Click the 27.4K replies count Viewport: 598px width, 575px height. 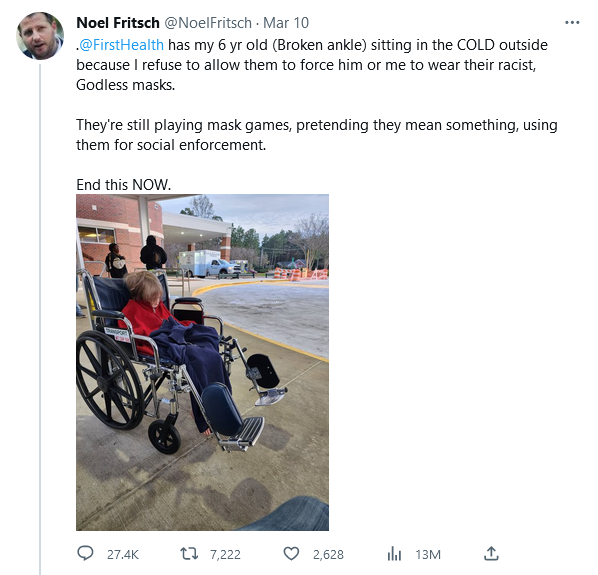pos(123,554)
